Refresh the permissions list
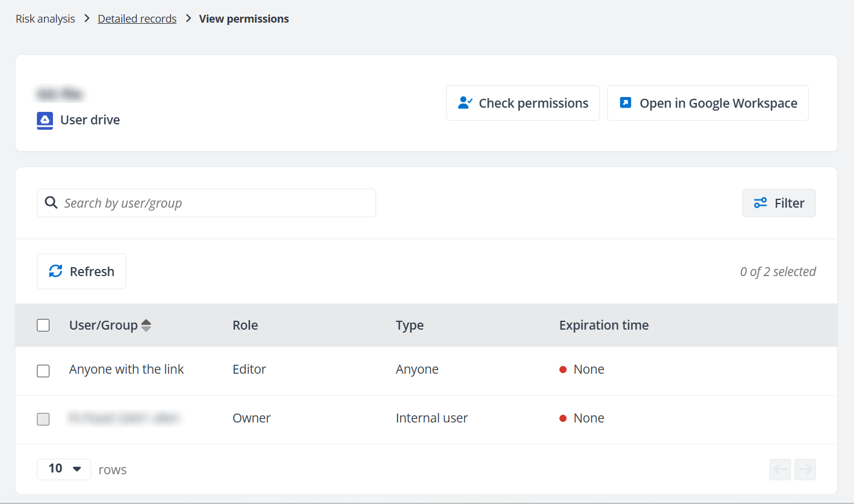Image resolution: width=854 pixels, height=504 pixels. coord(82,271)
